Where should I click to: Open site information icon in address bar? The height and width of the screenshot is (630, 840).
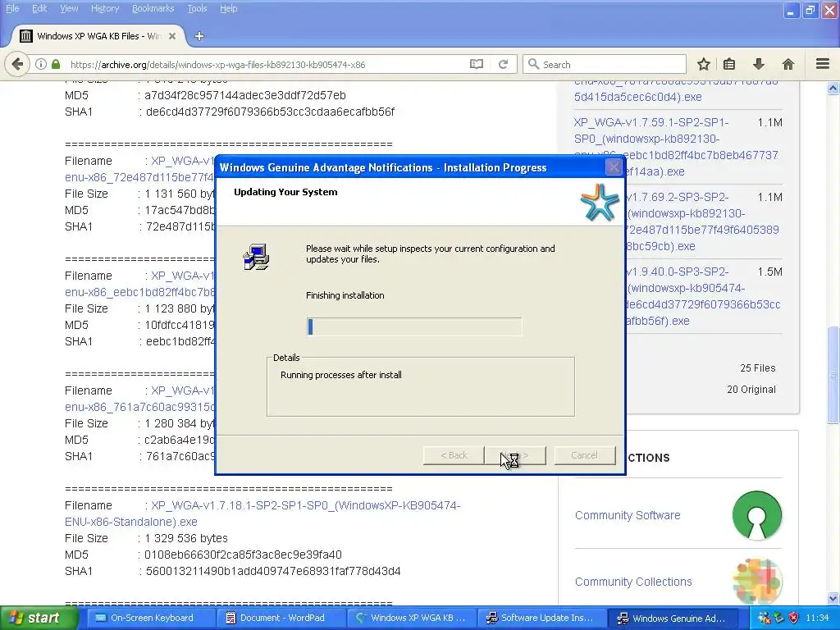(41, 64)
